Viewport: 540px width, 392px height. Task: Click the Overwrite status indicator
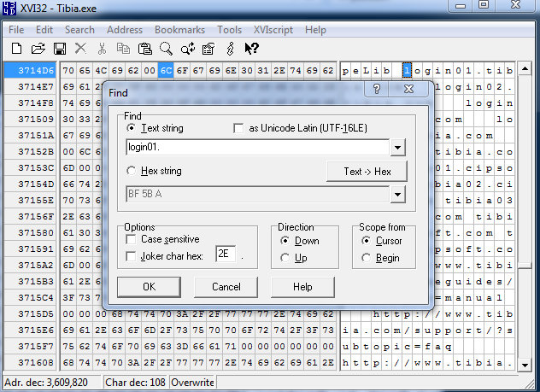pos(192,383)
